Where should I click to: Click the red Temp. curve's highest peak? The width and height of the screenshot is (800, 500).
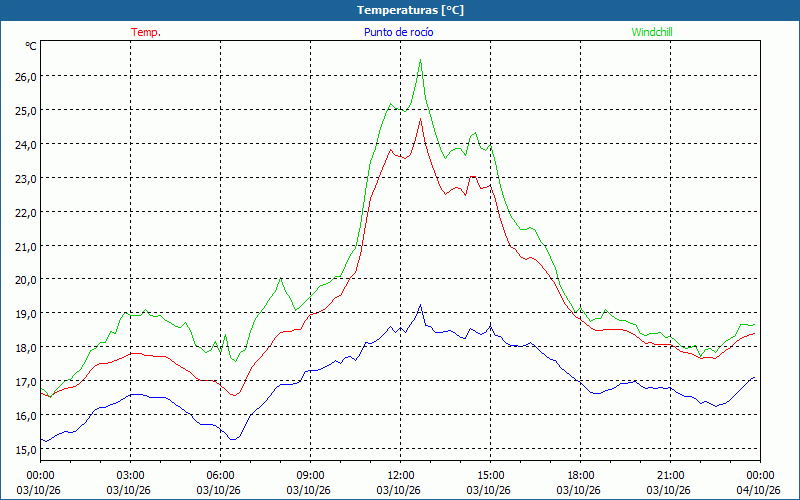[420, 119]
